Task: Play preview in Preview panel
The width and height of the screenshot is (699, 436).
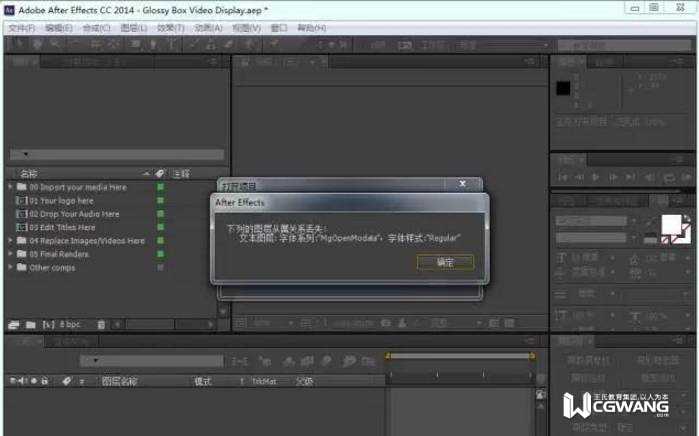Action: pyautogui.click(x=596, y=177)
